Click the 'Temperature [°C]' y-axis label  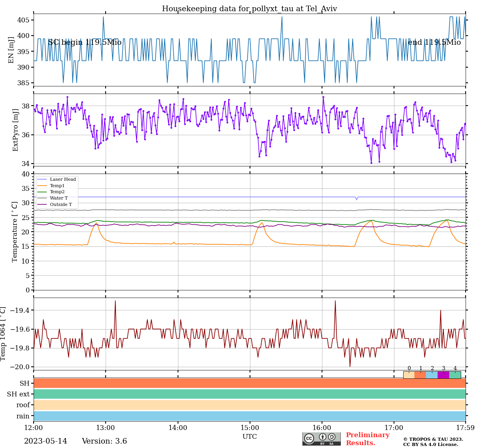[15, 232]
